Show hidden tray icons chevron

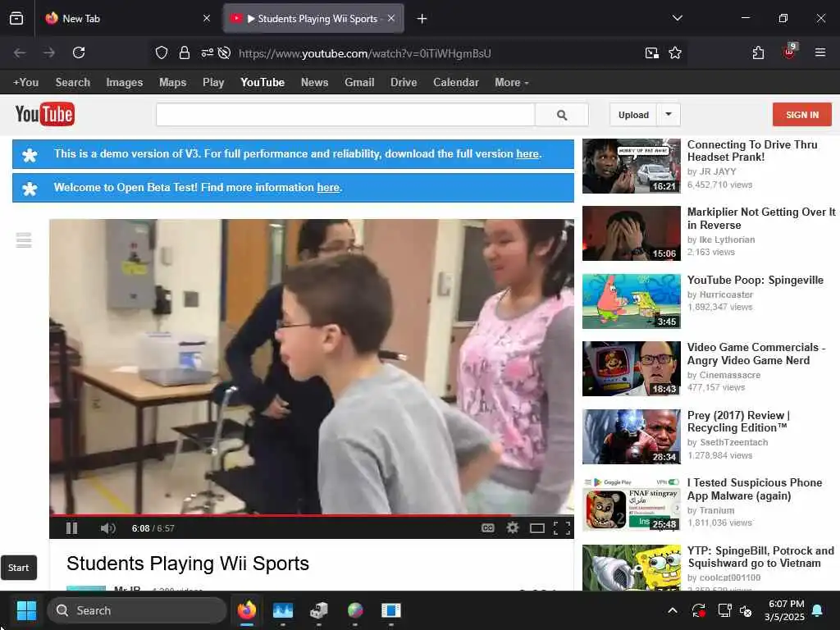673,610
